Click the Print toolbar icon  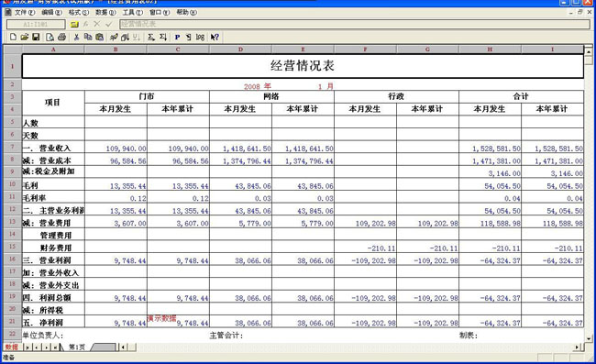pyautogui.click(x=61, y=37)
